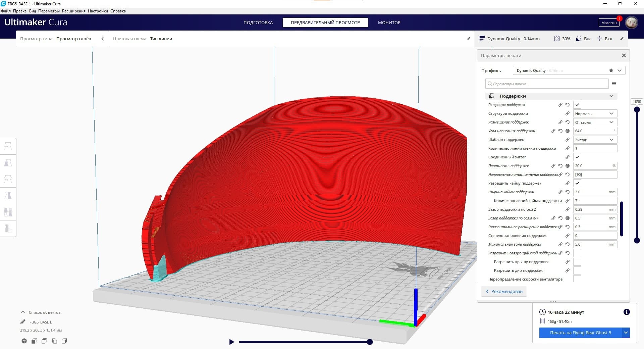Viewport: 644px width, 349px height.
Task: Open the settings visibility hamburger menu
Action: (614, 84)
